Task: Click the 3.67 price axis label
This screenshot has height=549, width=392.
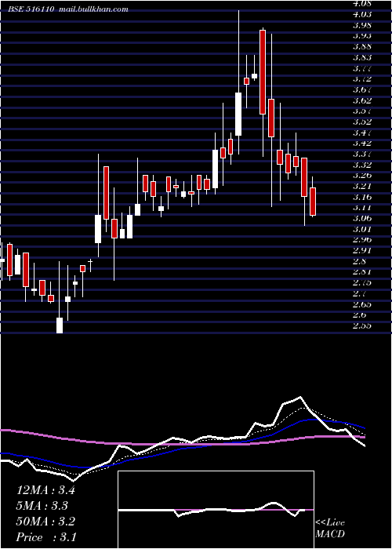Action: click(x=361, y=89)
